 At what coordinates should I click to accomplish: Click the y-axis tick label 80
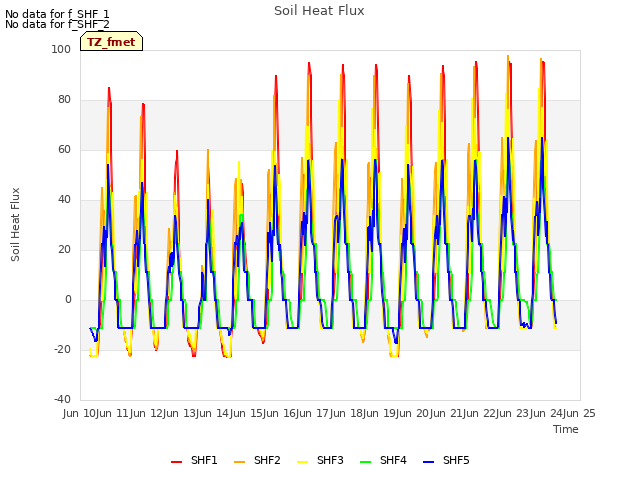tap(64, 100)
